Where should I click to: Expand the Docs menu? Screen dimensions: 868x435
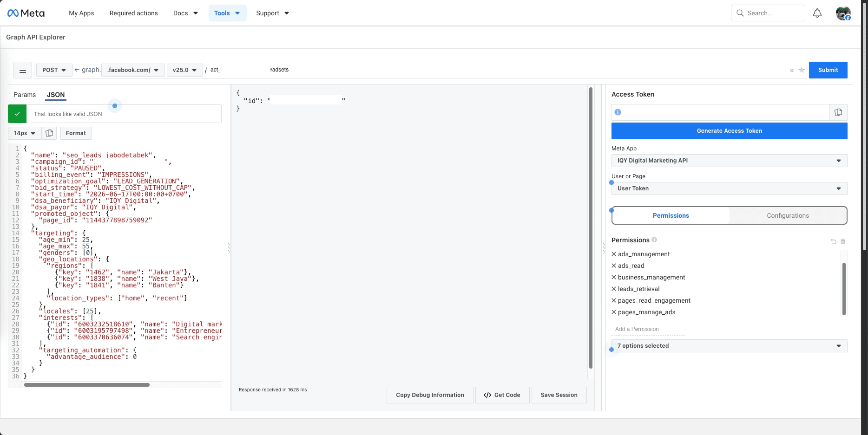click(x=185, y=13)
